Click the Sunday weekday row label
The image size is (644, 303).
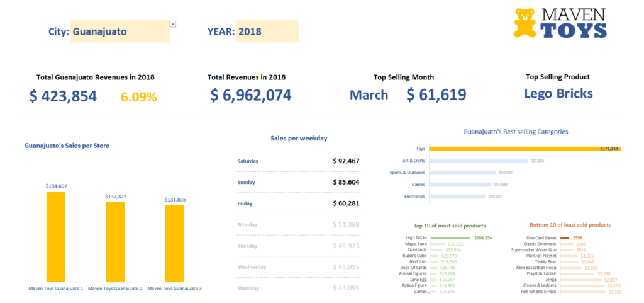tap(247, 182)
